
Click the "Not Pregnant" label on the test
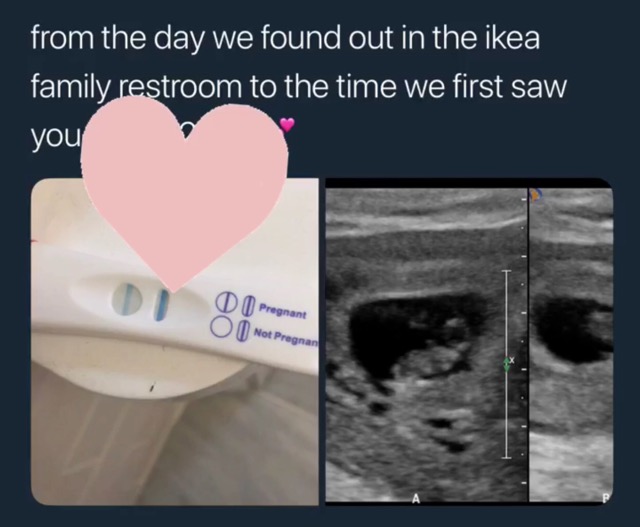286,336
